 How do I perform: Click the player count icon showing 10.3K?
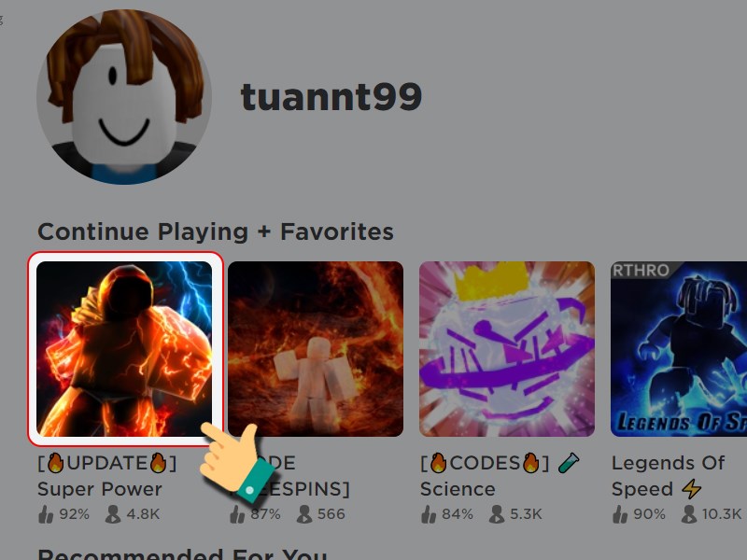click(x=689, y=514)
